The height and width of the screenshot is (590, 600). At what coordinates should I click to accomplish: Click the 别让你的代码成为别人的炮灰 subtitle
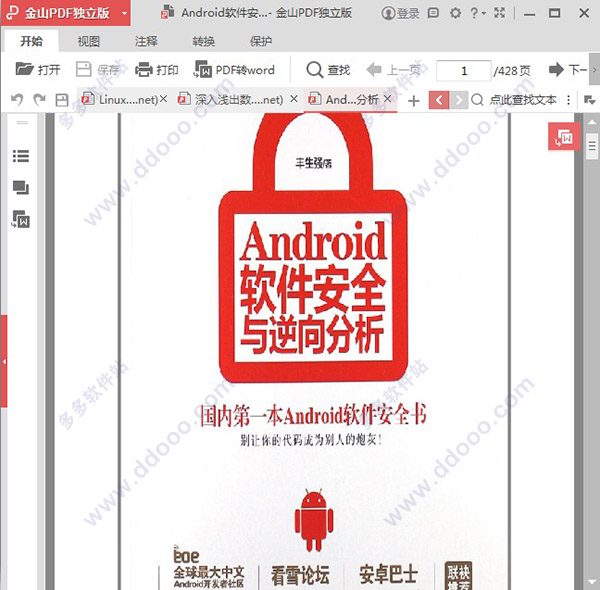click(x=311, y=440)
